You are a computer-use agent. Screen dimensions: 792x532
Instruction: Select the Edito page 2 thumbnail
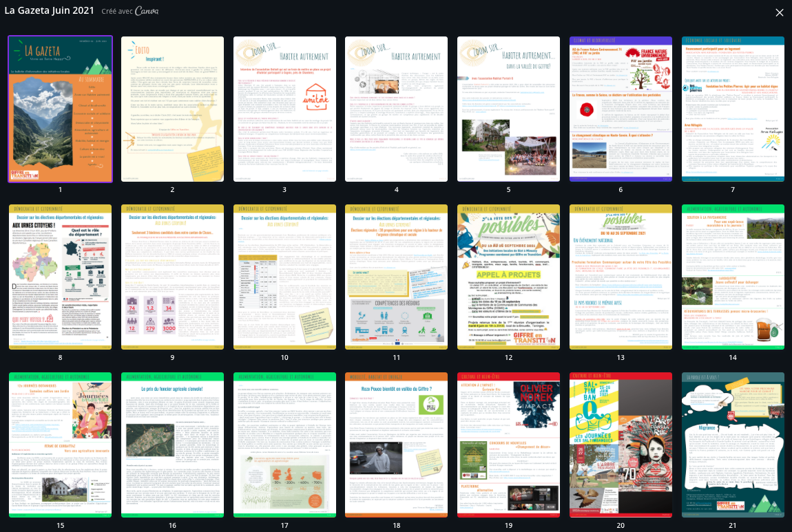tap(172, 109)
